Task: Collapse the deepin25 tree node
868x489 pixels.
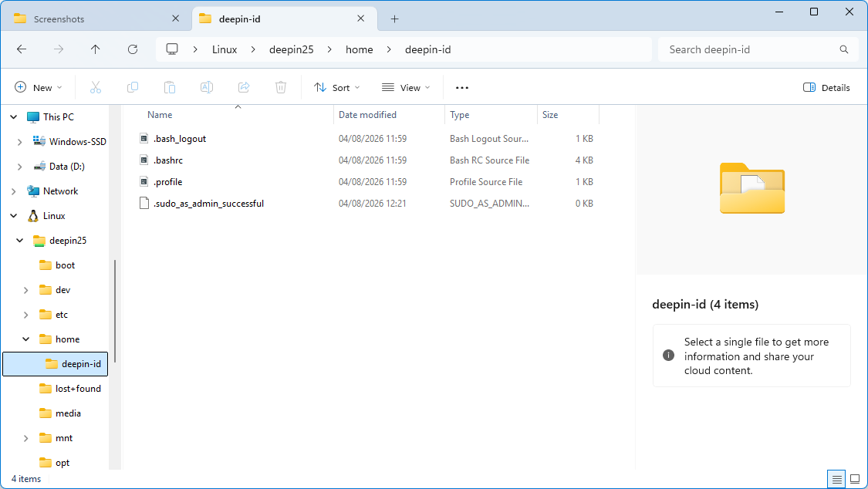Action: (x=20, y=240)
